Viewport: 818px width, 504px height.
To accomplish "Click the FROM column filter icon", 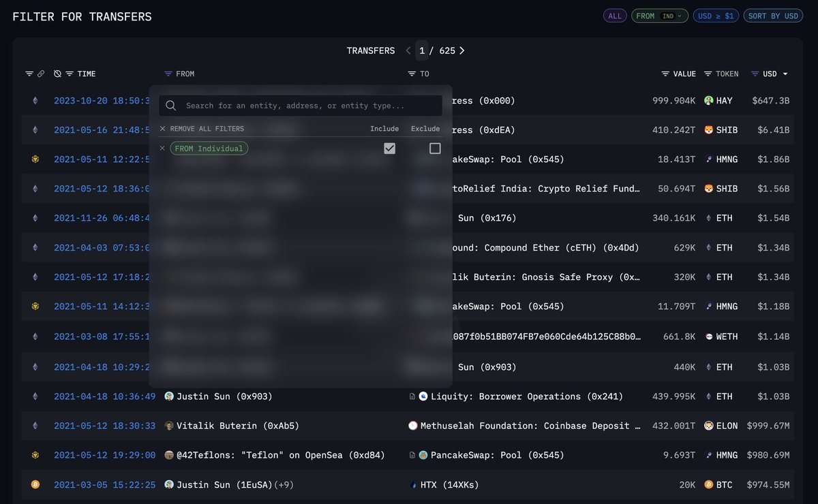I will [168, 74].
